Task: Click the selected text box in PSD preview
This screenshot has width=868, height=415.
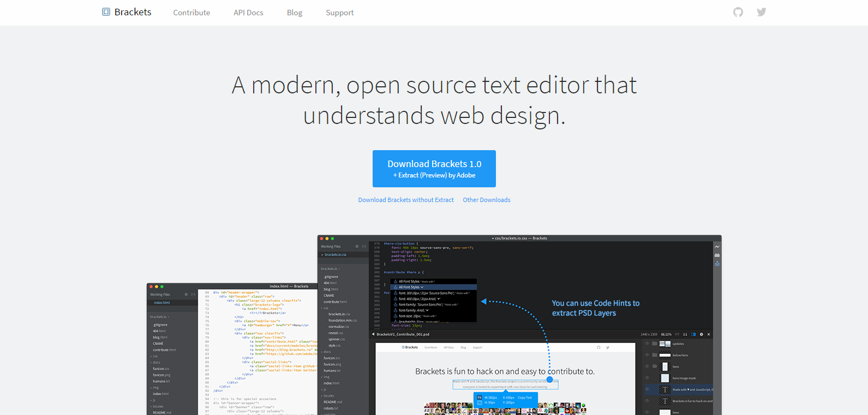Action: (x=505, y=384)
